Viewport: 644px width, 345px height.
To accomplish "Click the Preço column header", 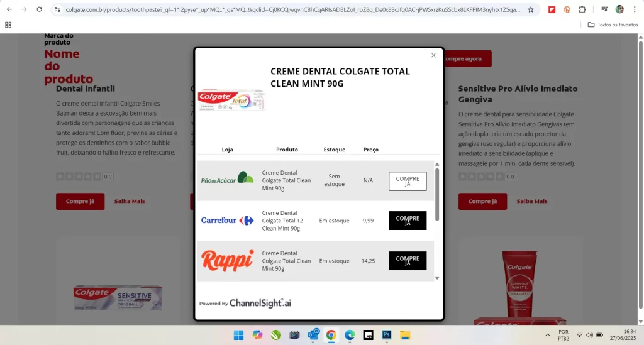I will [371, 150].
